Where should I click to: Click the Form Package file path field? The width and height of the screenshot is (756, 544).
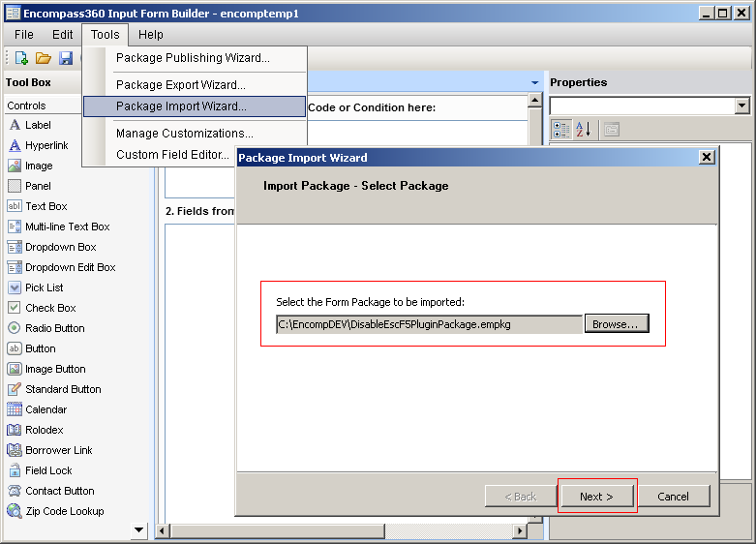[x=428, y=324]
